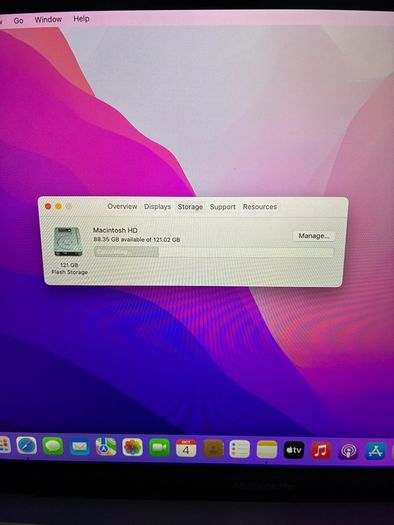394x525 pixels.
Task: Launch Photos app from Dock
Action: pos(133,447)
